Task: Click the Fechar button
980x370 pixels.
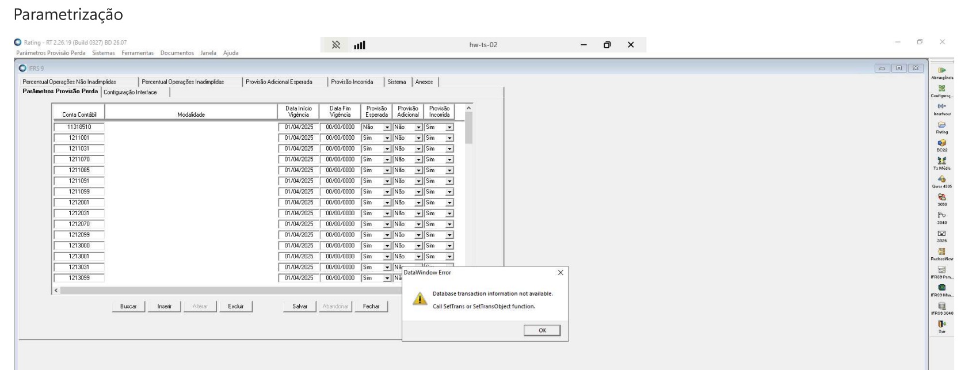Action: click(x=371, y=307)
